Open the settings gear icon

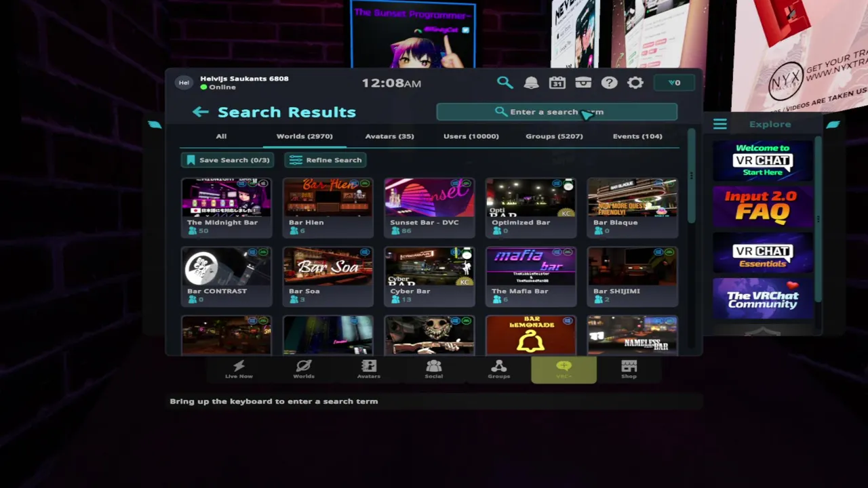[x=635, y=83]
